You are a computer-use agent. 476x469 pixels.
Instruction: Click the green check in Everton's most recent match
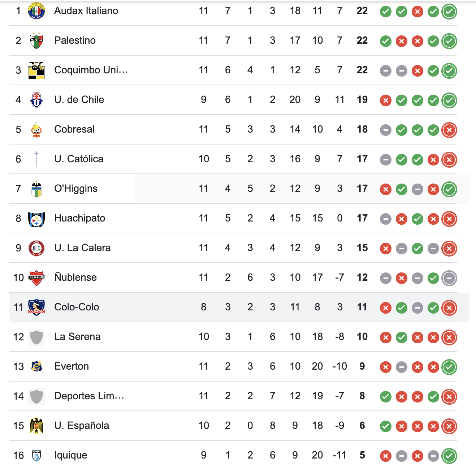449,367
